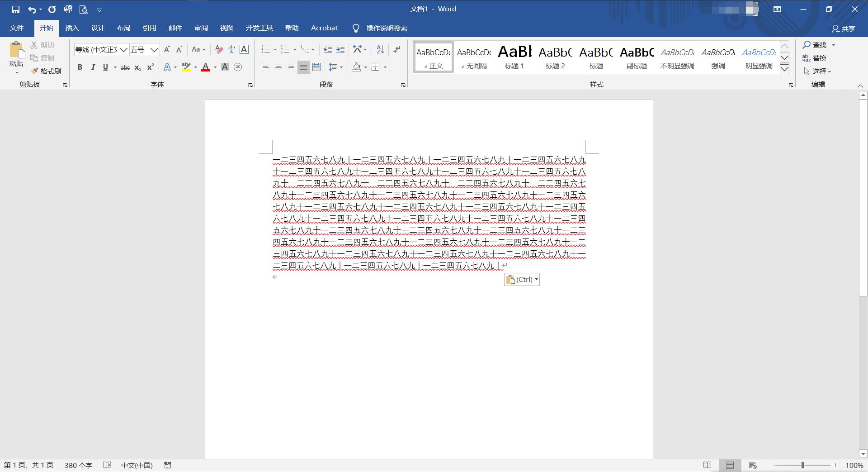This screenshot has height=472, width=868.
Task: Toggle Underline formatting
Action: click(x=105, y=67)
